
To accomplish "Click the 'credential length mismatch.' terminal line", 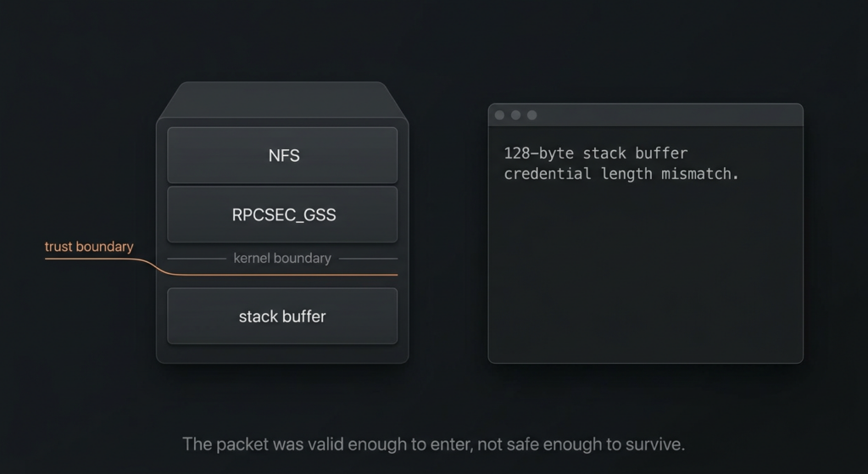I will pyautogui.click(x=621, y=174).
